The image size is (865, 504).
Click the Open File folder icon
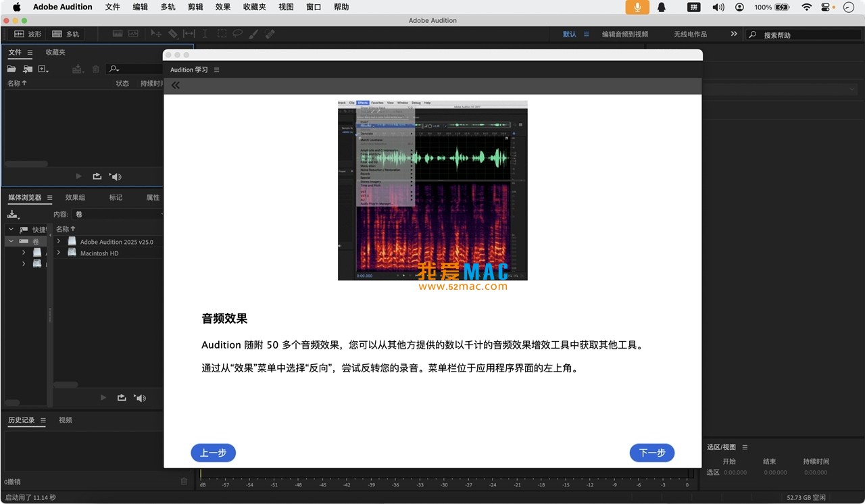11,69
